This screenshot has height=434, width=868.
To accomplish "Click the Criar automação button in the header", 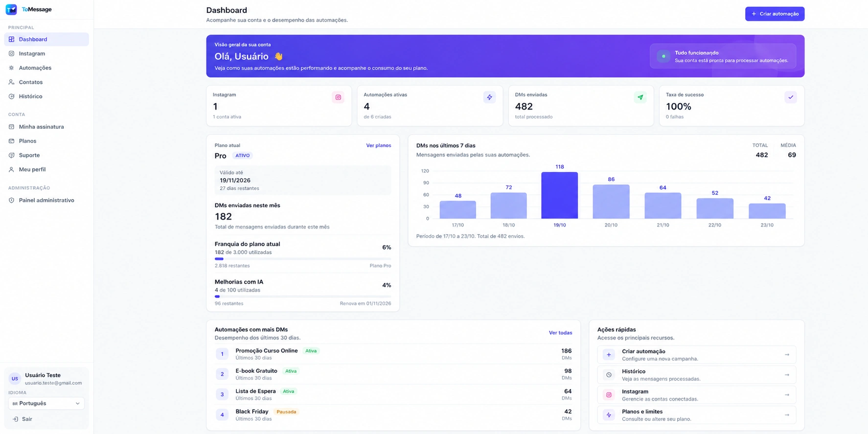I will click(x=775, y=14).
